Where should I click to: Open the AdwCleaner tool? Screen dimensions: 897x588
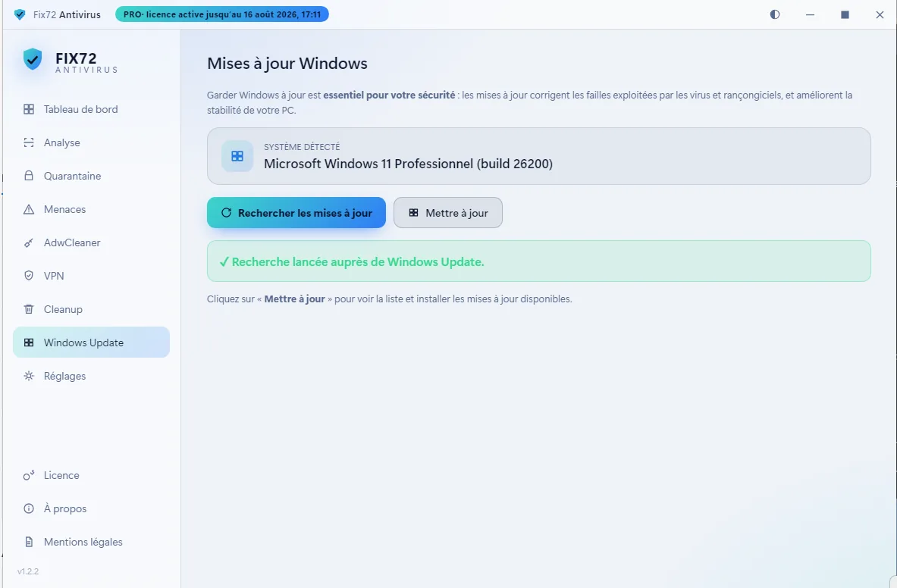pyautogui.click(x=92, y=242)
